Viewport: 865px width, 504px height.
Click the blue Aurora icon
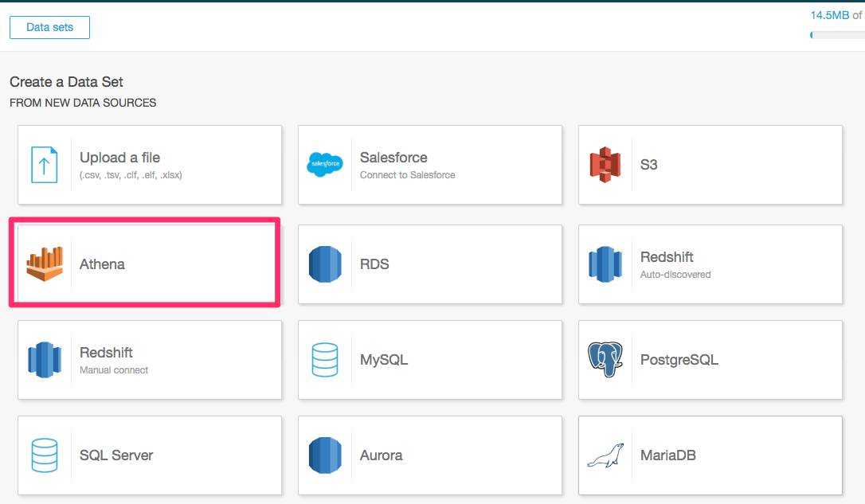click(x=325, y=455)
